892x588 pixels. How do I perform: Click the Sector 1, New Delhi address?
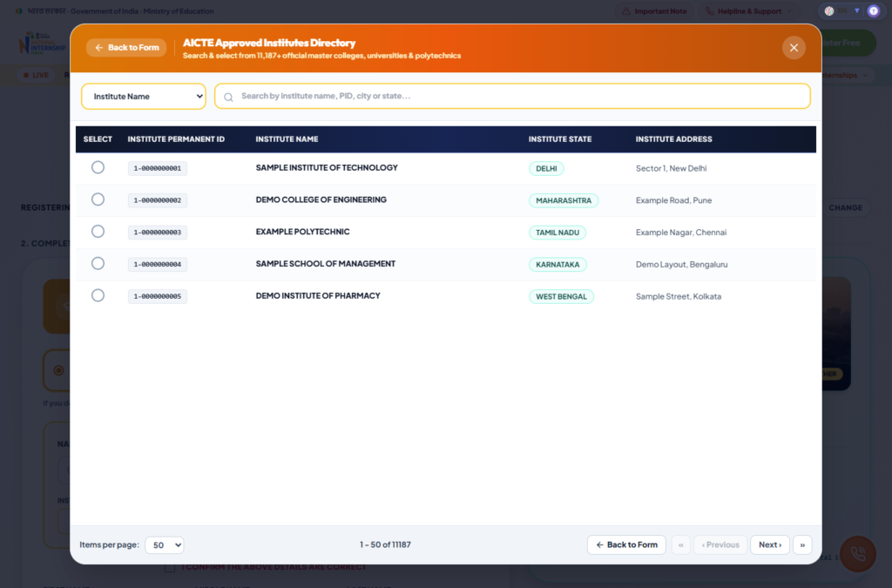point(672,168)
